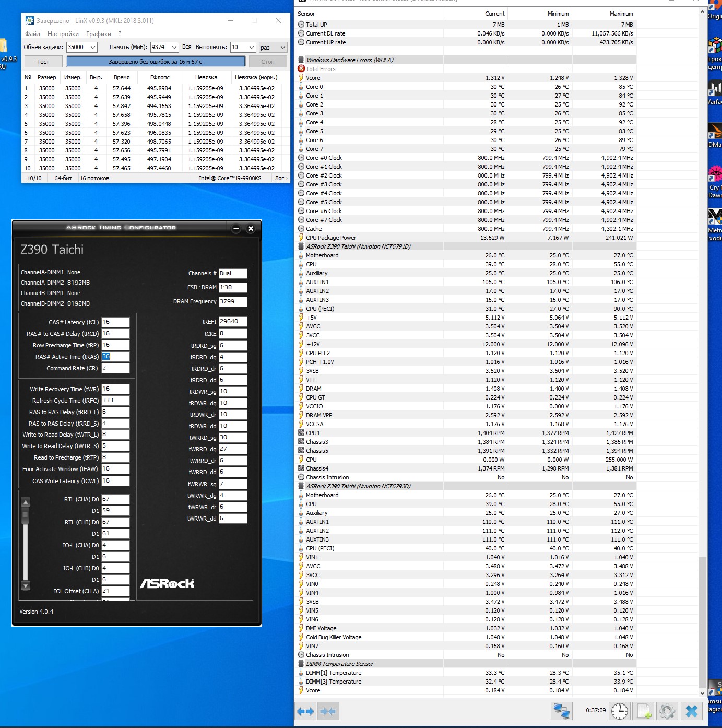This screenshot has width=722, height=728.
Task: Click the Refresh Cycle Time (tRFC) field
Action: 115,401
